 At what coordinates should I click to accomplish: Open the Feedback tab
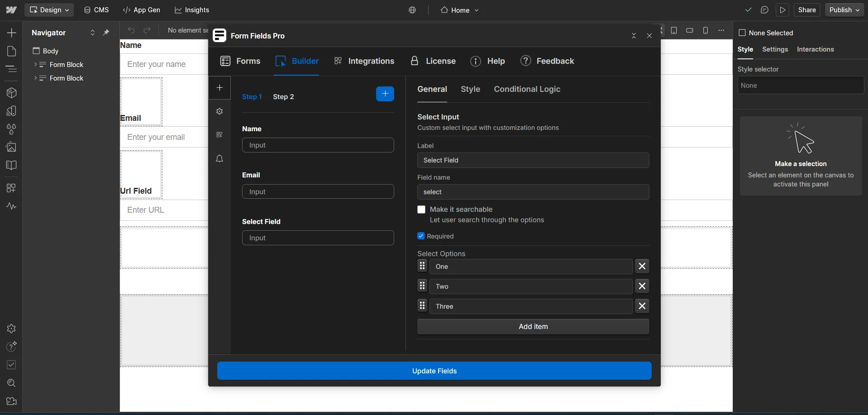[547, 61]
